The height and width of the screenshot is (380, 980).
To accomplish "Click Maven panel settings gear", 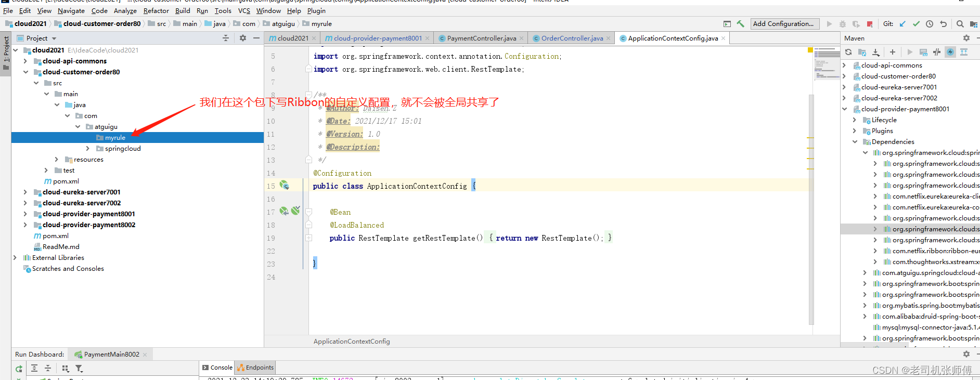I will pyautogui.click(x=966, y=38).
